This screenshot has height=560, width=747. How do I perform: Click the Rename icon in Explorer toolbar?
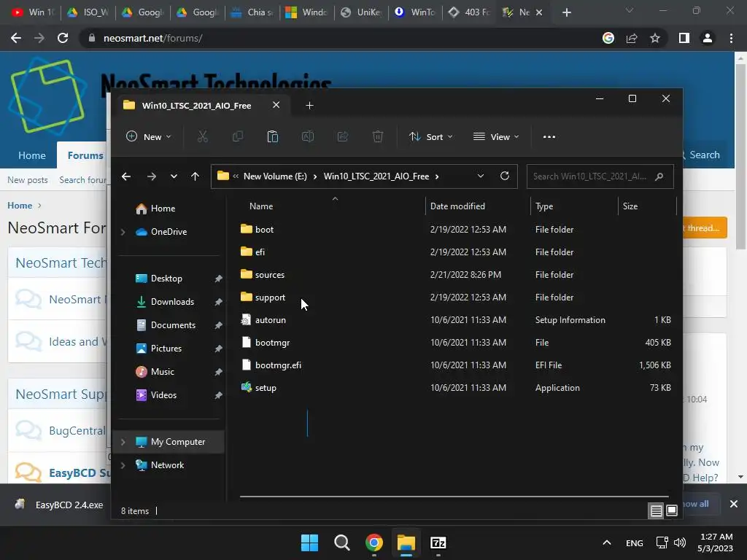(x=307, y=136)
